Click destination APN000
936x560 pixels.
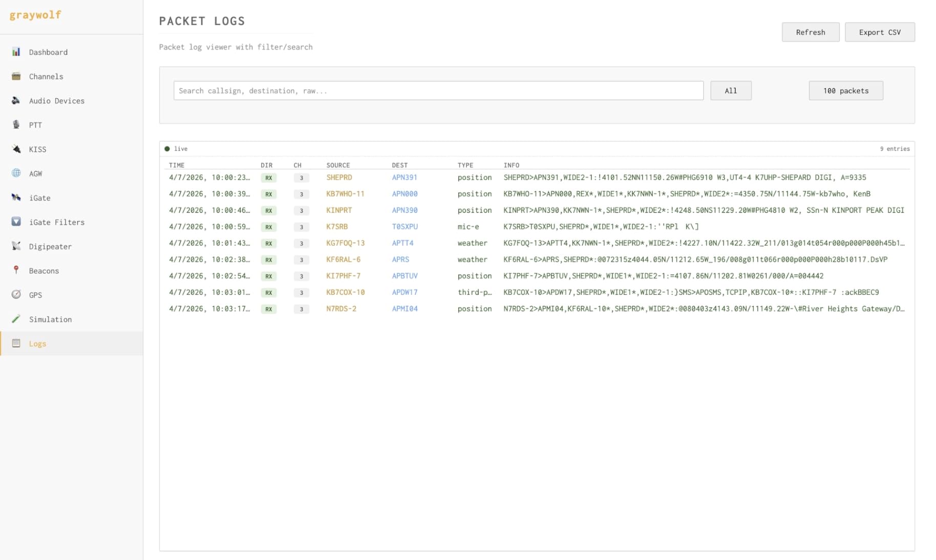[x=405, y=194]
